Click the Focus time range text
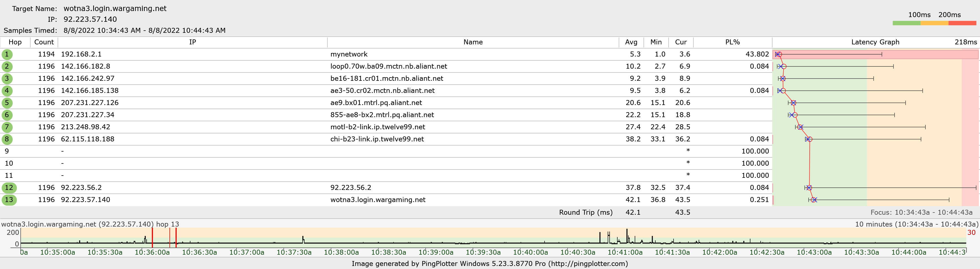The image size is (980, 269). [921, 213]
